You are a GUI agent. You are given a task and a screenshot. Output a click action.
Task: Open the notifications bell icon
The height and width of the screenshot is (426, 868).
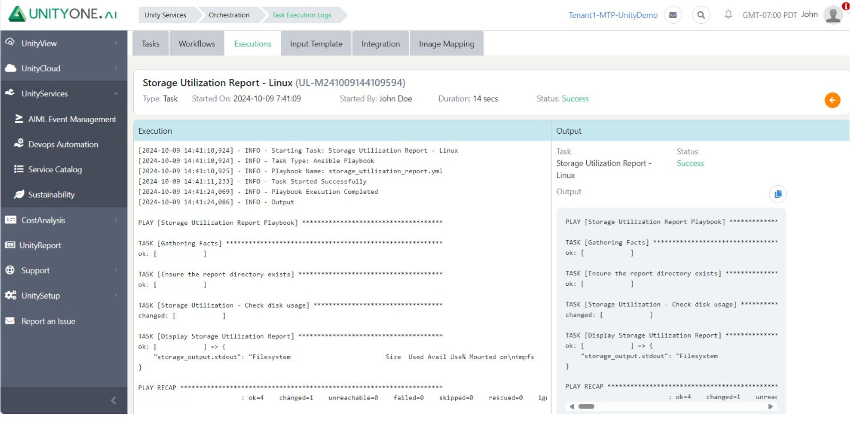pyautogui.click(x=728, y=15)
